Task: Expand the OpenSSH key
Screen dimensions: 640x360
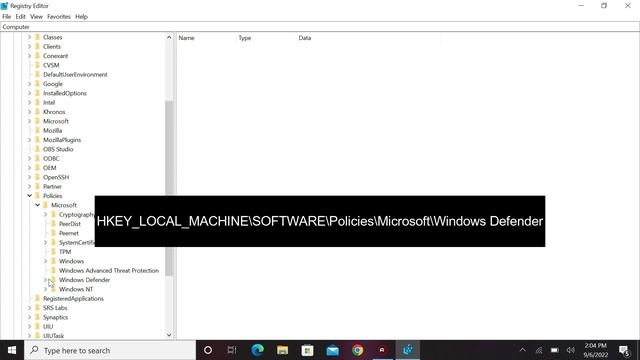Action: (29, 177)
